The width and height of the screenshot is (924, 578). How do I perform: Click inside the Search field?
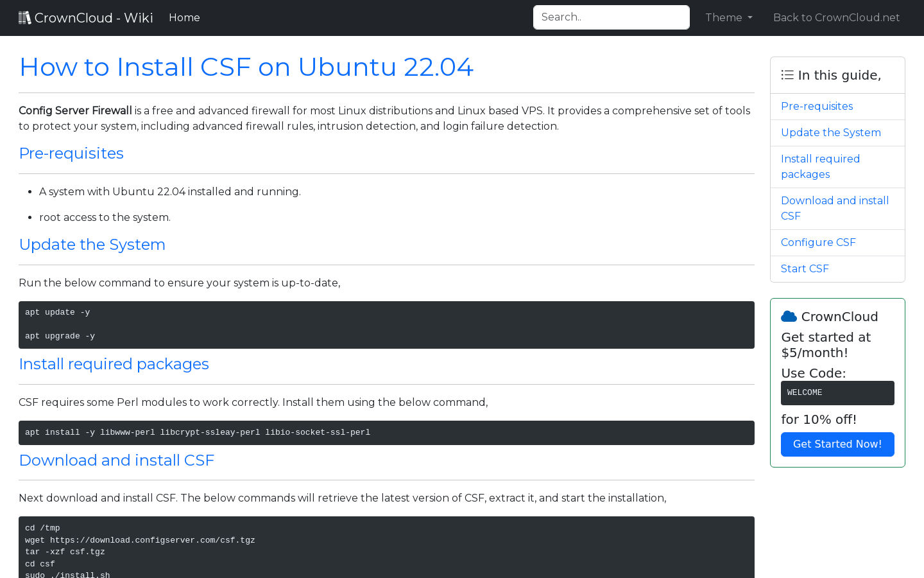click(x=611, y=17)
